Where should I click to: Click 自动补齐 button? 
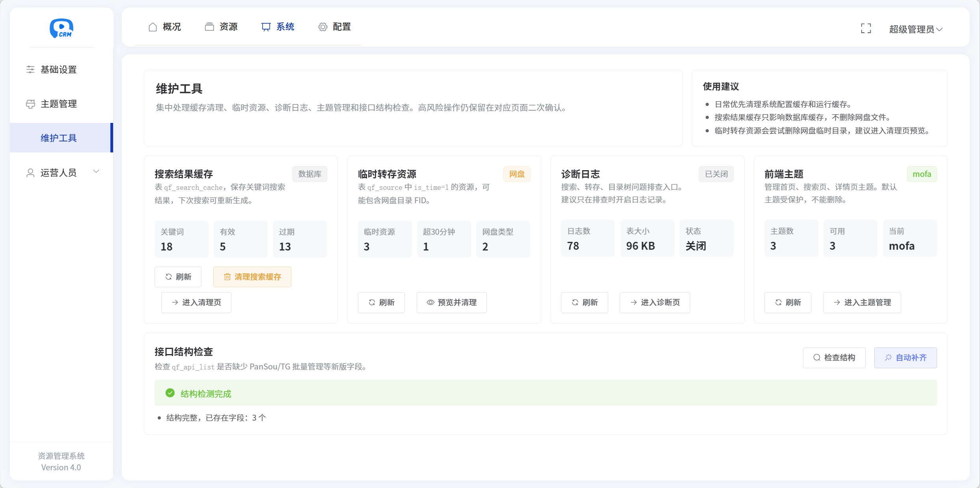[x=905, y=358]
